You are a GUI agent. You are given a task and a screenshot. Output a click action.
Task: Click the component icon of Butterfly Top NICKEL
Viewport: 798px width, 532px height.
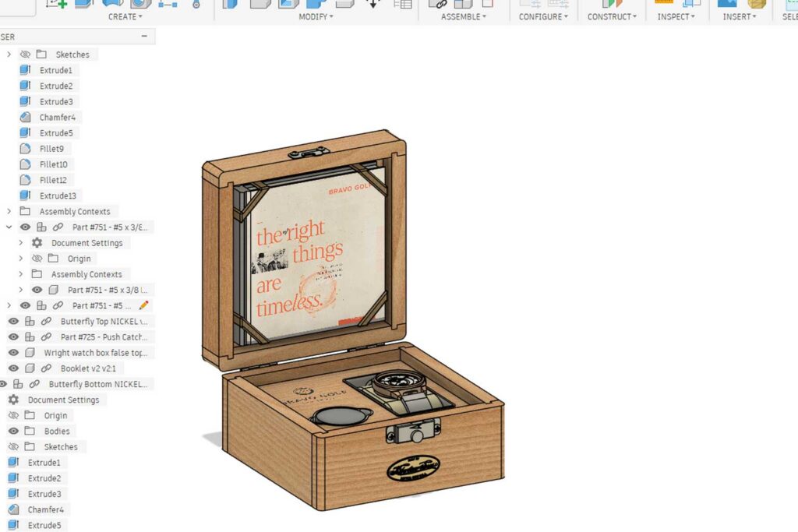pyautogui.click(x=30, y=321)
